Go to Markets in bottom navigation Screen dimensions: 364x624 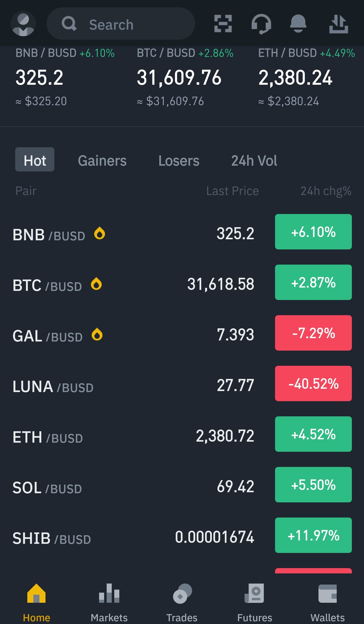tap(109, 603)
